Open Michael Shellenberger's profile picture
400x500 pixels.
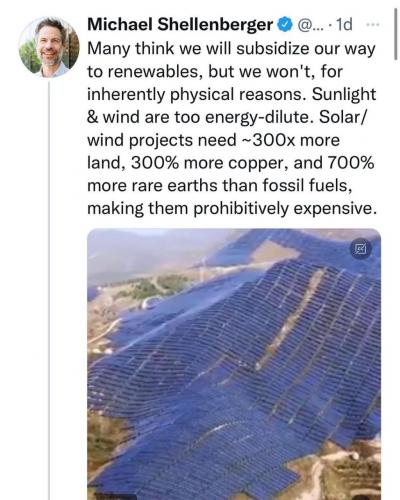[x=49, y=47]
